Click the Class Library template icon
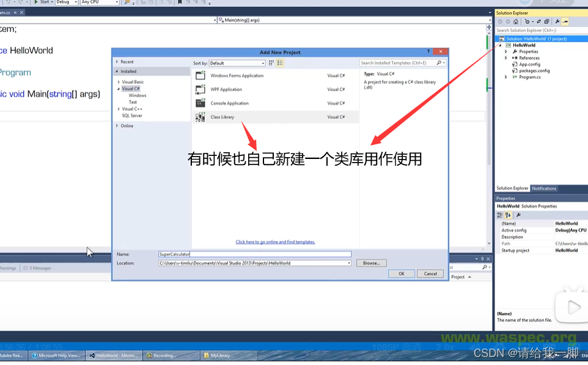 point(200,117)
